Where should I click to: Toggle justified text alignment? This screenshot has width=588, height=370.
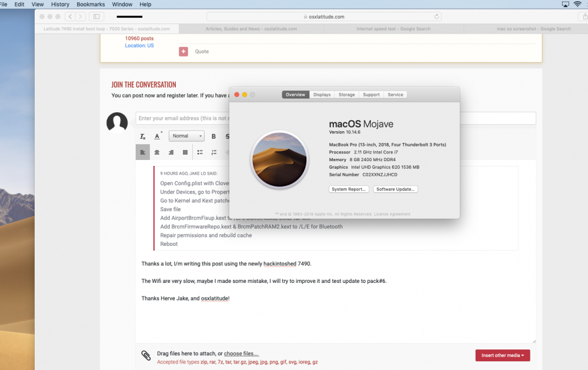(184, 152)
